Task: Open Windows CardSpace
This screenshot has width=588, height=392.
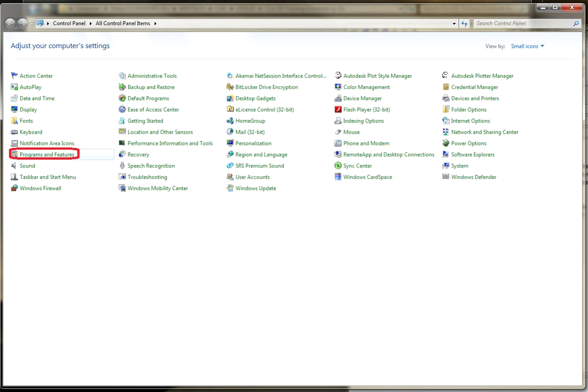Action: tap(367, 177)
